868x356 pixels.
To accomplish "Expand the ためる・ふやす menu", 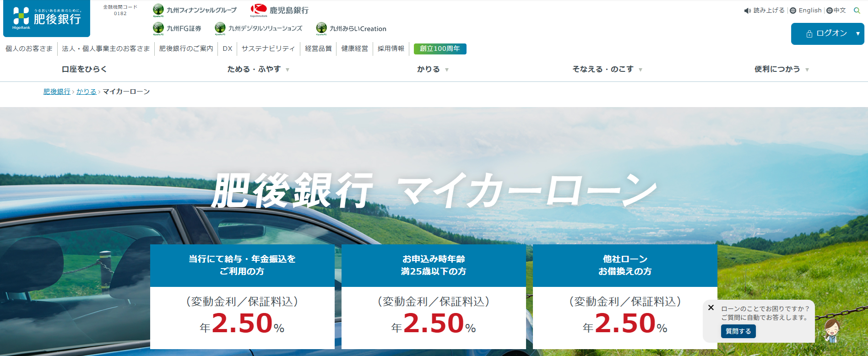I will [x=259, y=69].
